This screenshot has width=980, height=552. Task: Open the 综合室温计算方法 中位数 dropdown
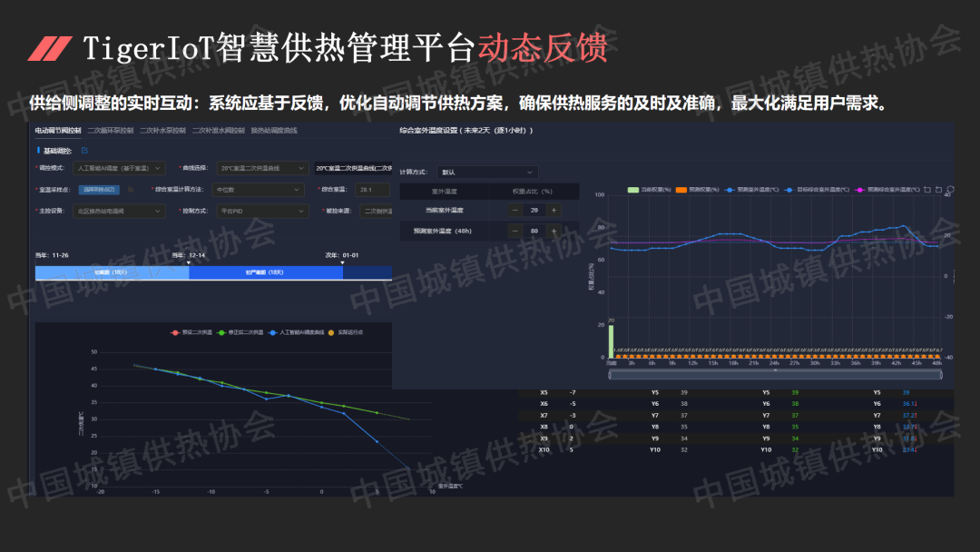261,190
